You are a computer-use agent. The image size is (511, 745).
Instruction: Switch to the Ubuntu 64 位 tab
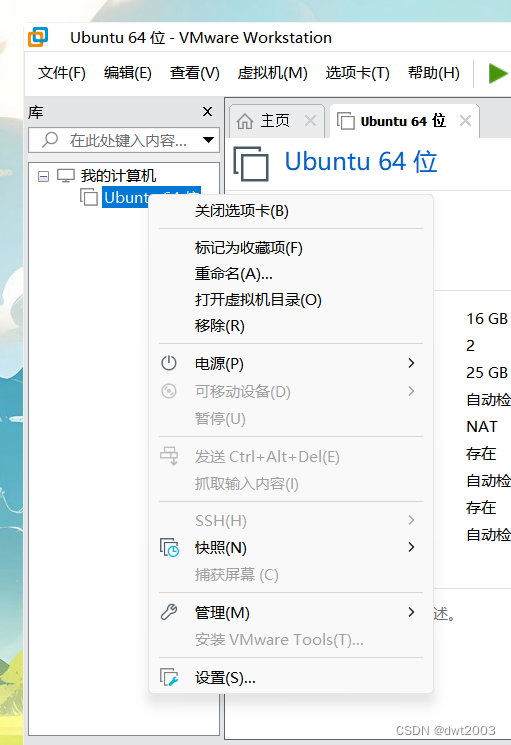pyautogui.click(x=403, y=121)
